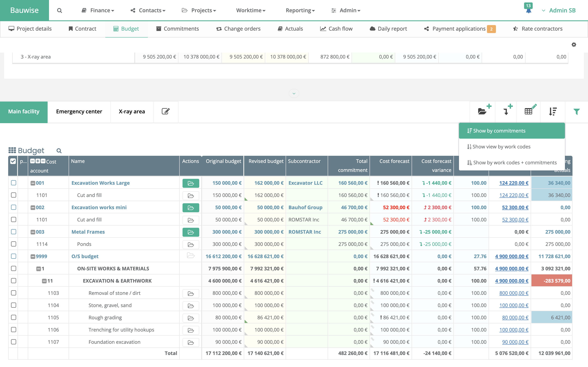
Task: Open the green folder action for Metal Frames
Action: (190, 232)
